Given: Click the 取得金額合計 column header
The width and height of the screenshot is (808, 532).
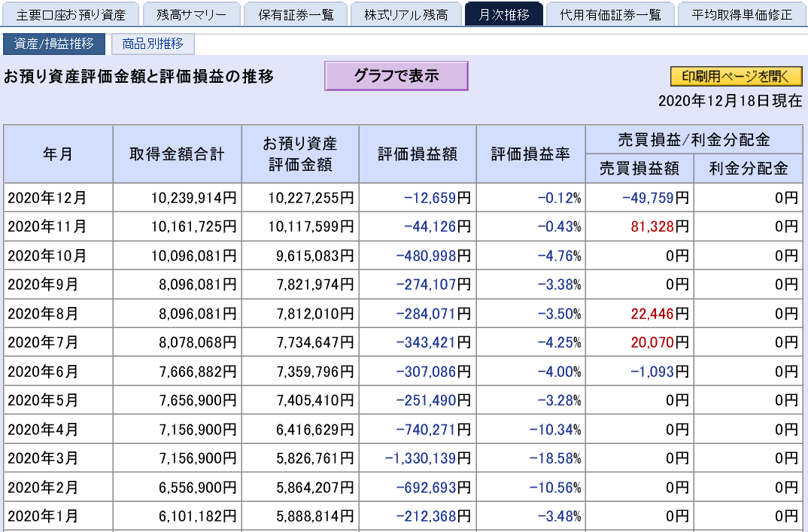Looking at the screenshot, I should (178, 154).
